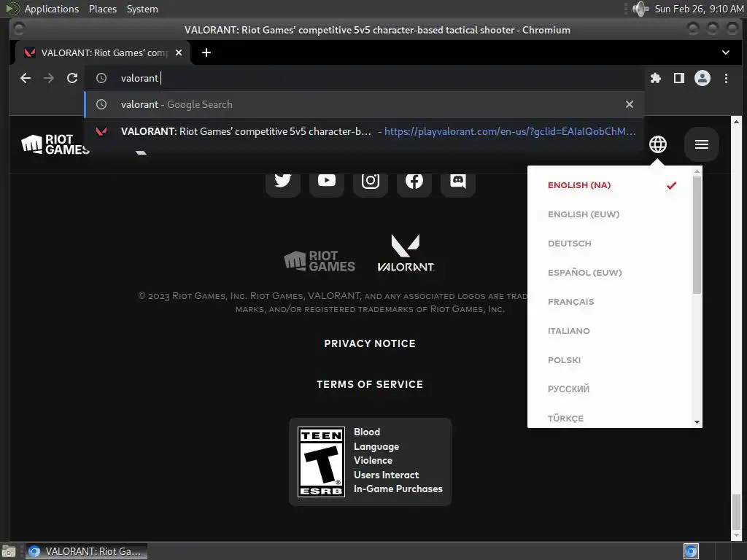Open the YouTube social link
The height and width of the screenshot is (560, 747).
point(327,182)
